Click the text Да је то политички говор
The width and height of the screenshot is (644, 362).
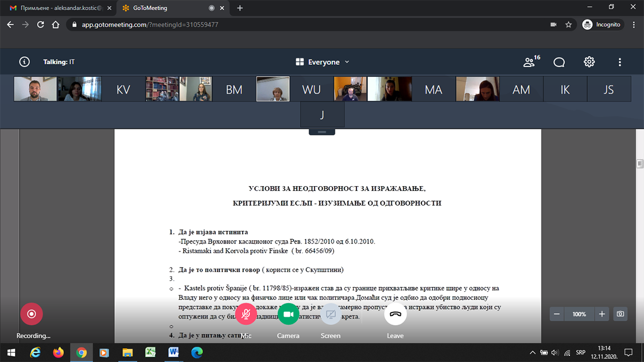tap(220, 269)
